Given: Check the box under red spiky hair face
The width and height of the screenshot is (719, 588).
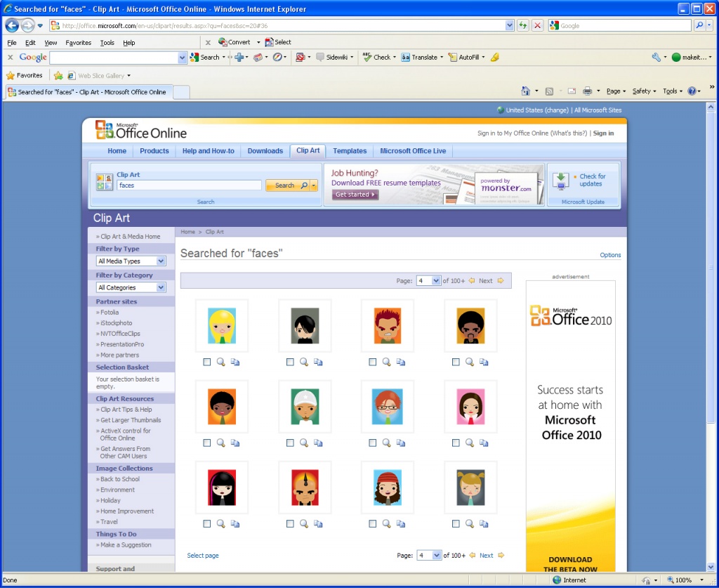Looking at the screenshot, I should click(x=372, y=362).
